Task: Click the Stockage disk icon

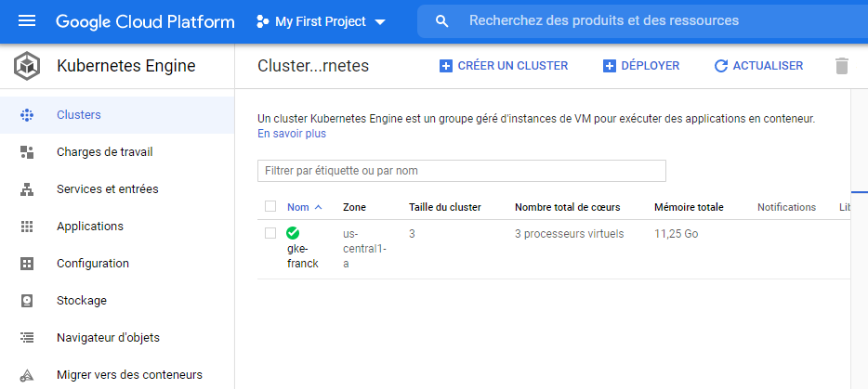Action: point(27,301)
